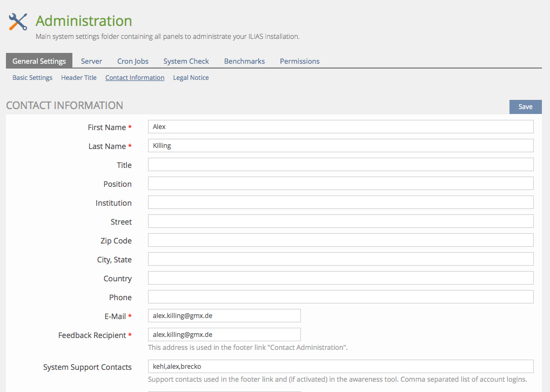550x392 pixels.
Task: Click the First Name input field
Action: click(340, 127)
